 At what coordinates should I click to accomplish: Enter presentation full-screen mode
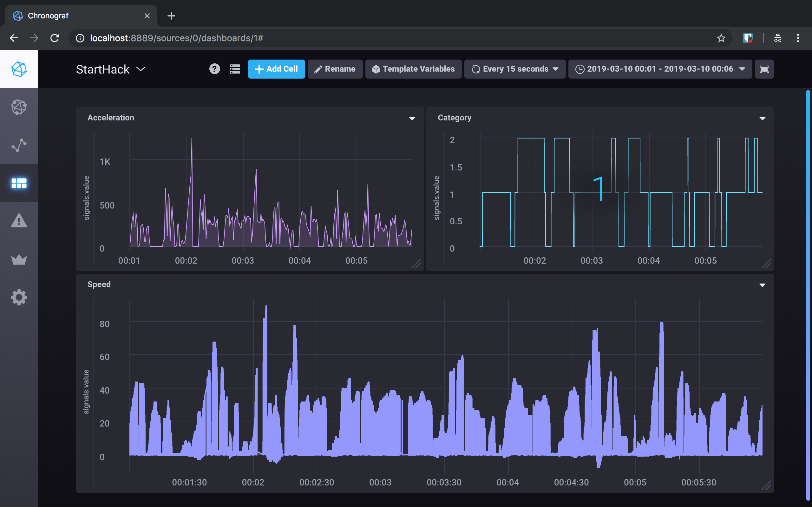pyautogui.click(x=764, y=69)
